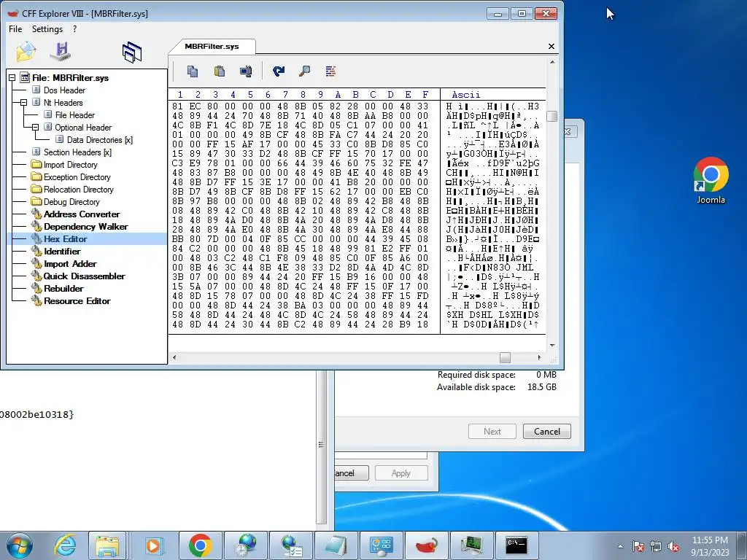Launch Internet Explorer from taskbar
This screenshot has height=560, width=747.
pyautogui.click(x=65, y=545)
